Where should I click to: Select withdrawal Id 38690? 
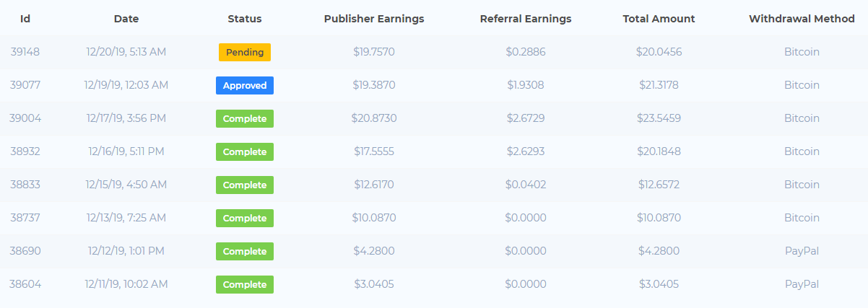coord(25,251)
